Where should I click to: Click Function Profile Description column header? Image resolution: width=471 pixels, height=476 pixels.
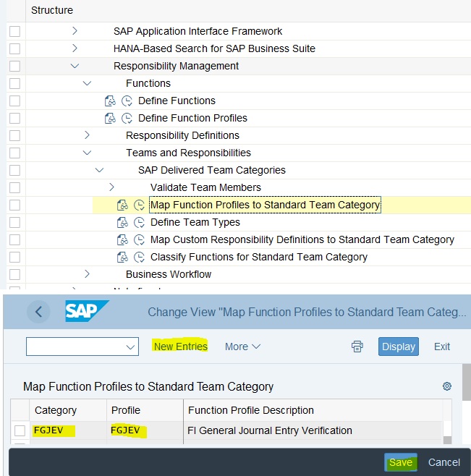click(313, 410)
